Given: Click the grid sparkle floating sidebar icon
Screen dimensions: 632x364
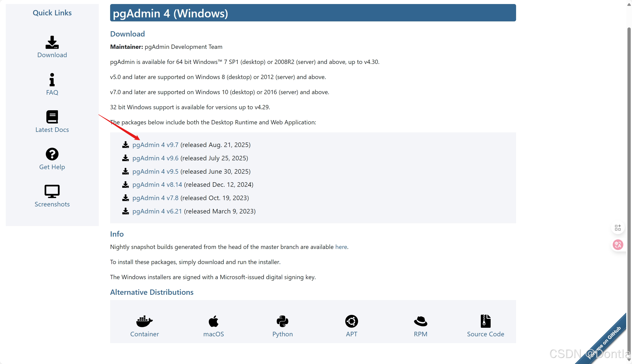Looking at the screenshot, I should [x=618, y=228].
